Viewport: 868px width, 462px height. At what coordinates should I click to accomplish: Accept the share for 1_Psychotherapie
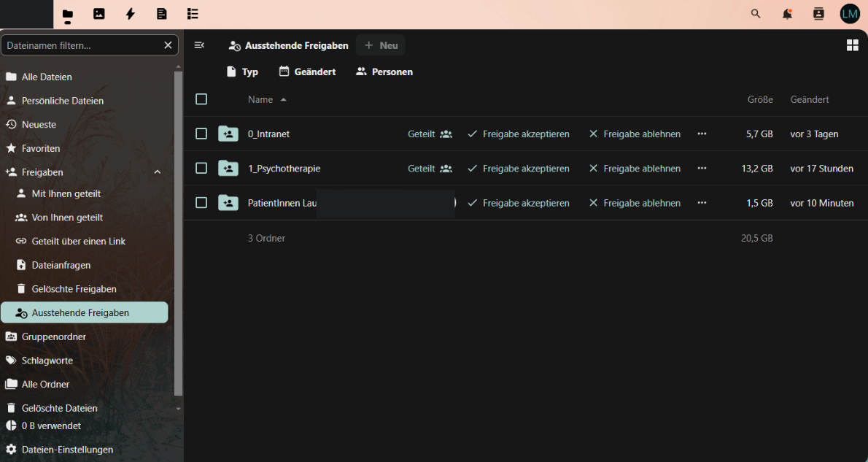(x=519, y=169)
